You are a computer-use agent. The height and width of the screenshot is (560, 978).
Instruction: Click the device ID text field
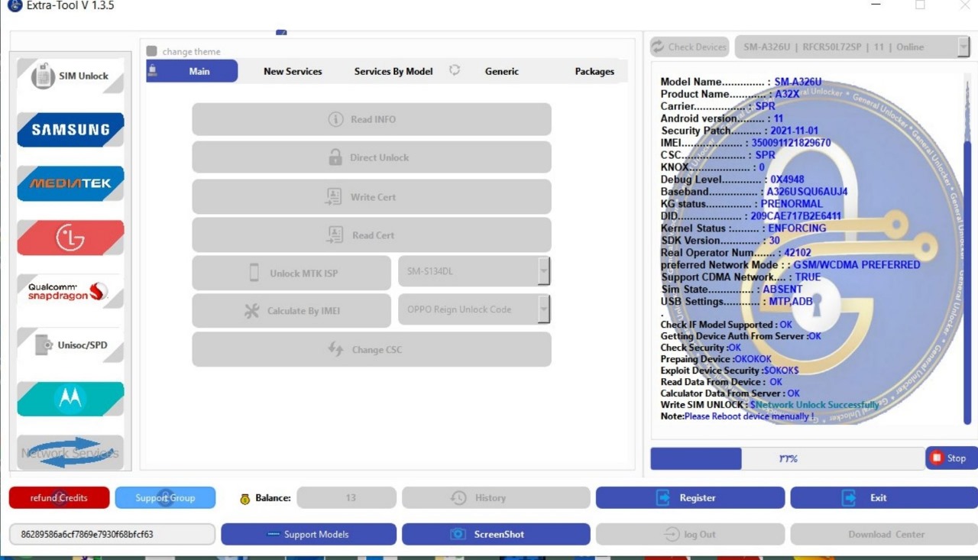coord(112,534)
